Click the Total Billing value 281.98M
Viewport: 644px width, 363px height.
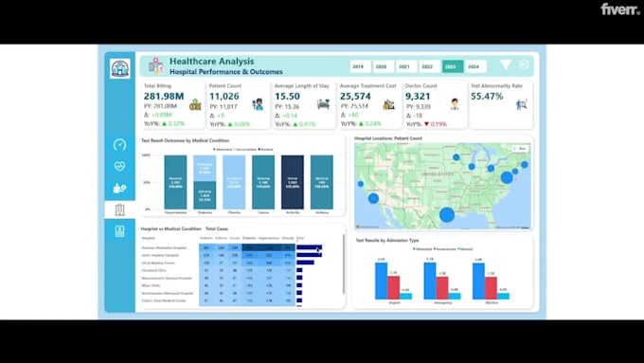[164, 96]
